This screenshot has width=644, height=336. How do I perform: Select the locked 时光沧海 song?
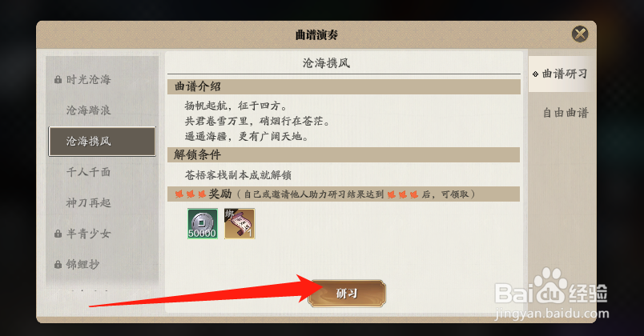pos(102,79)
